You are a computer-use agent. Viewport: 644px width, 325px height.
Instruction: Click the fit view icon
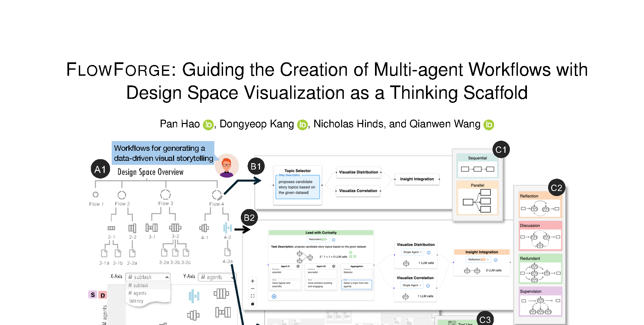point(253,296)
